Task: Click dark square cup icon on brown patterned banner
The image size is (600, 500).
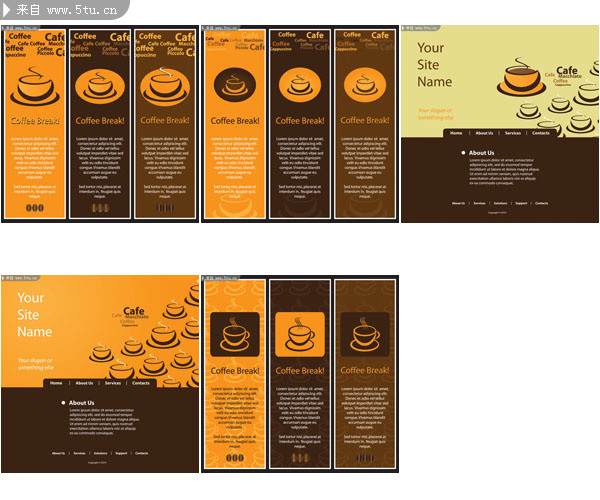Action: (x=365, y=334)
